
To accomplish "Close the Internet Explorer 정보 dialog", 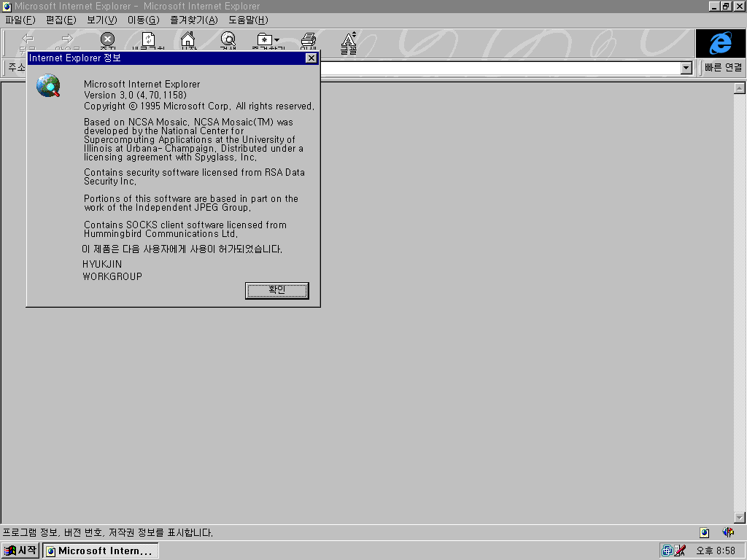I will click(x=311, y=58).
